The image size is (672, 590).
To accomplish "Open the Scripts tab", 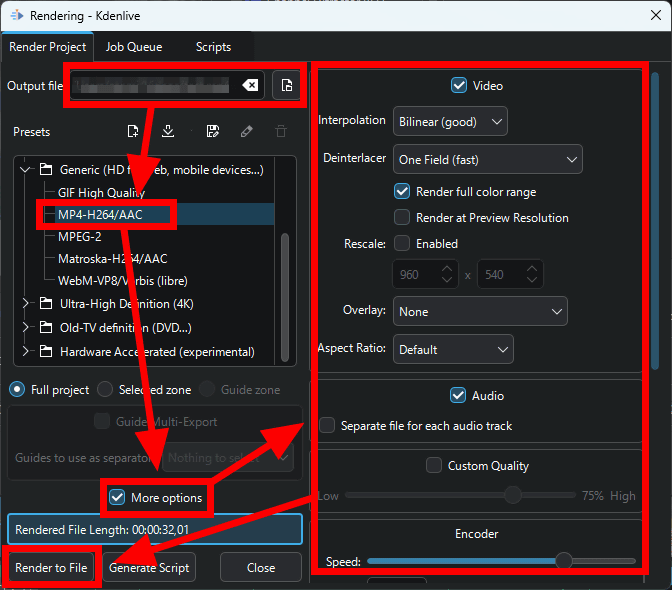I will click(x=213, y=47).
